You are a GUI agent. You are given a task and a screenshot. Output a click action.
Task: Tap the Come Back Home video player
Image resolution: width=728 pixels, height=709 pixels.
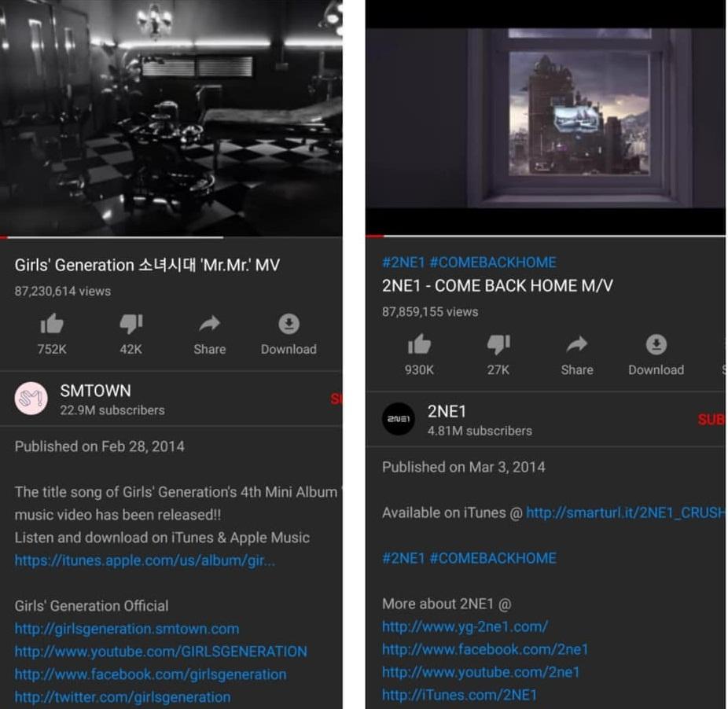pyautogui.click(x=546, y=117)
